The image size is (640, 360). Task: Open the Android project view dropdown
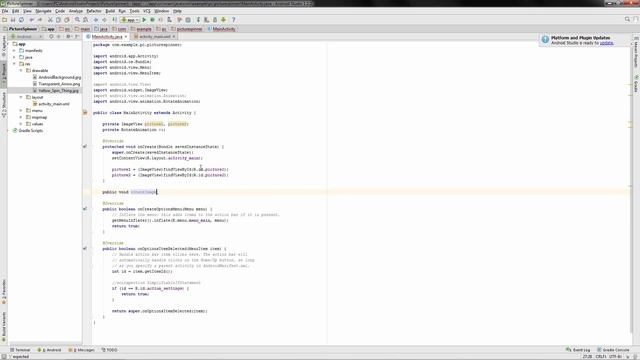coord(27,37)
